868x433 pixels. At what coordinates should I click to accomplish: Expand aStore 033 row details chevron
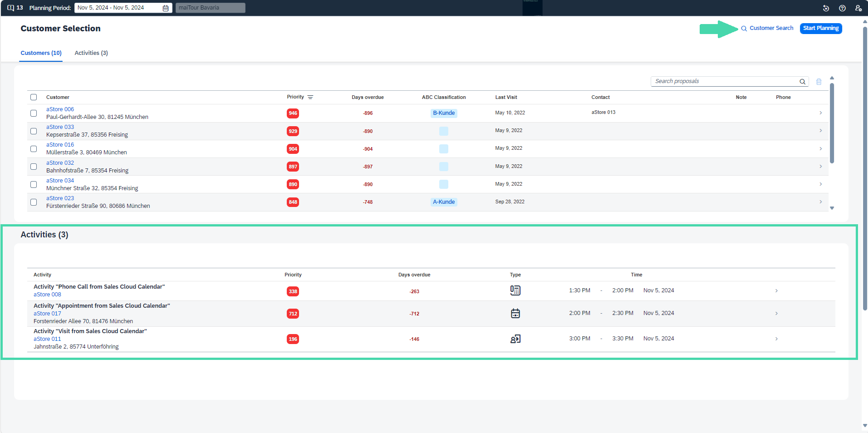click(821, 131)
